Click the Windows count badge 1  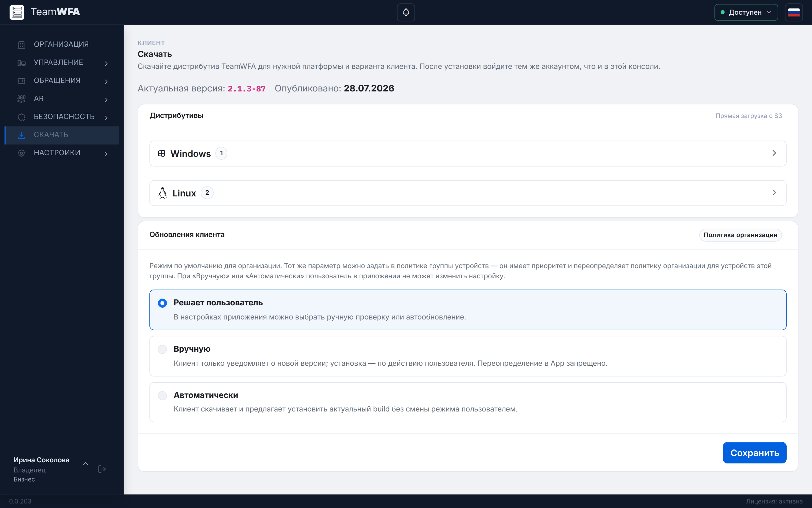click(221, 153)
